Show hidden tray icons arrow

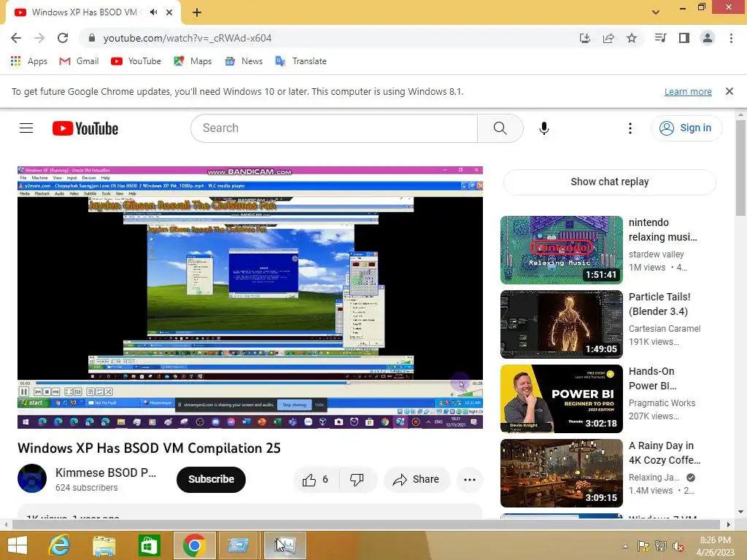pos(625,546)
